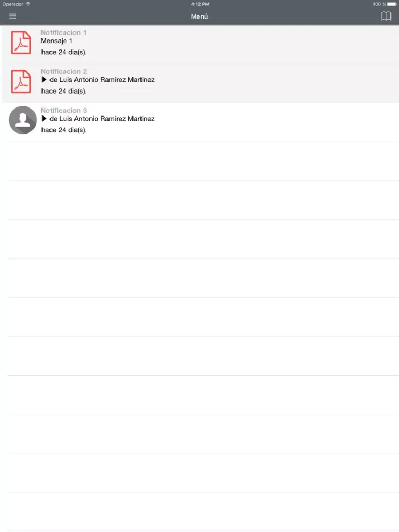Tap the open book icon in header

(x=386, y=16)
